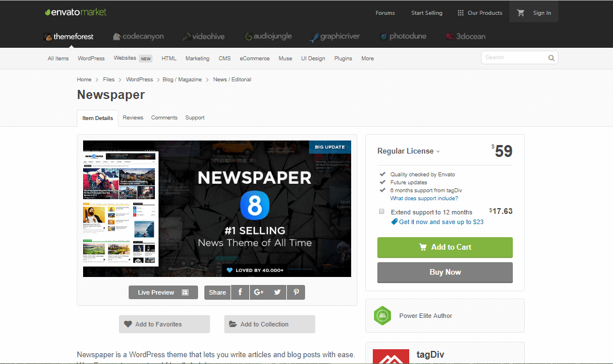613x364 pixels.
Task: Share on Pinterest icon
Action: (x=296, y=292)
